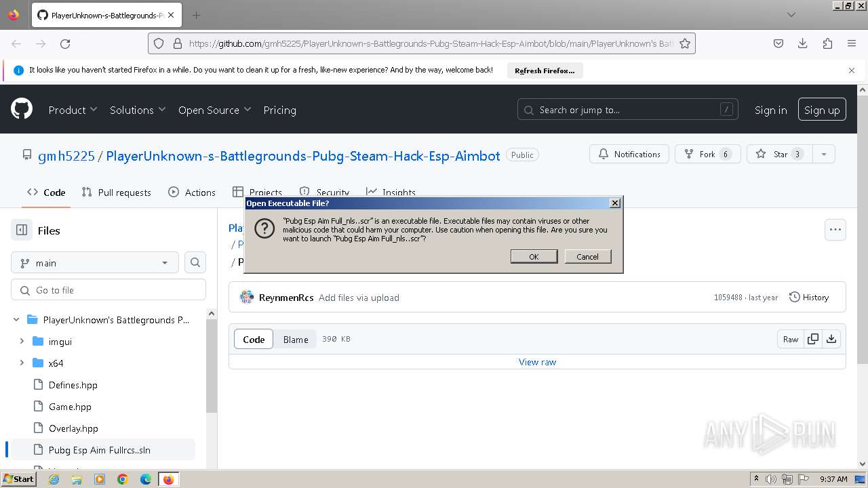Expand the x64 folder

coord(22,363)
